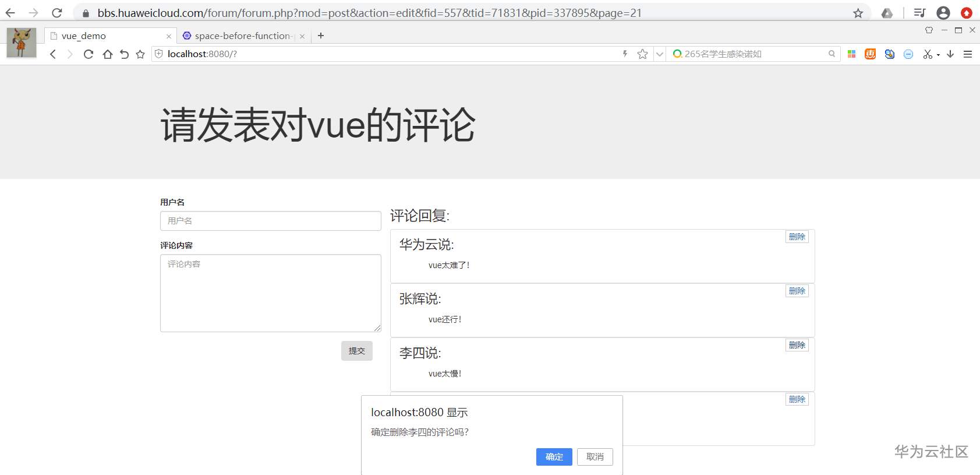
Task: Click the scissors screenshot tool
Action: coord(928,54)
